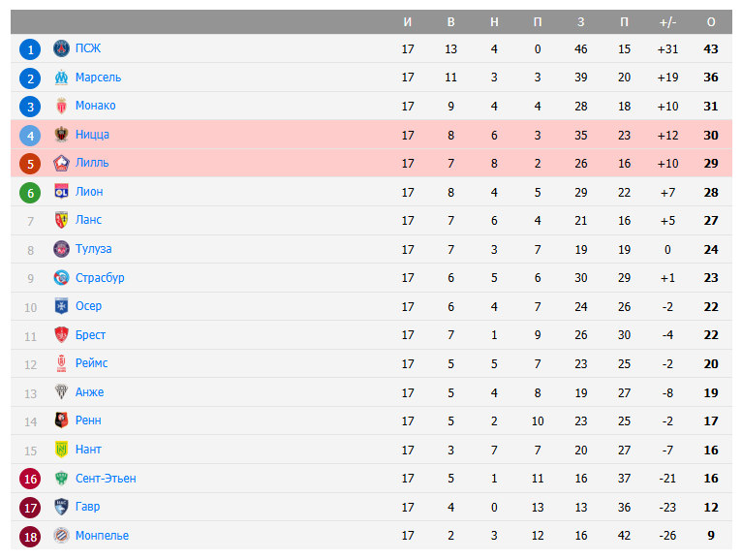Click the Monaco club crest icon
Viewport: 742px width, 560px height.
(x=62, y=106)
